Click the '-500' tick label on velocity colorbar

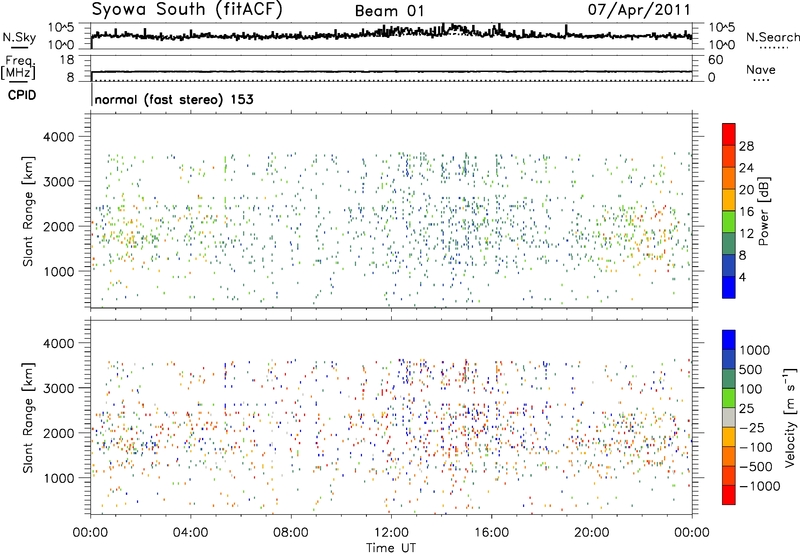756,467
